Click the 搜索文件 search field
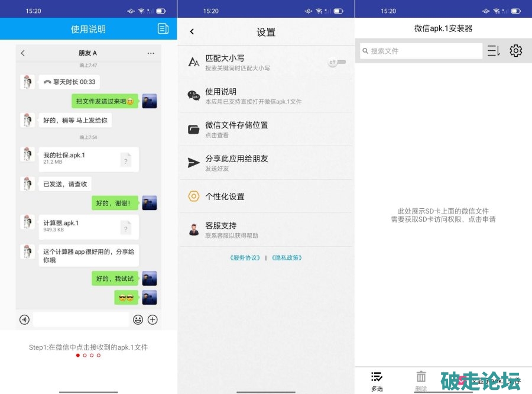Screen dimensions: 532x394 (x=421, y=51)
